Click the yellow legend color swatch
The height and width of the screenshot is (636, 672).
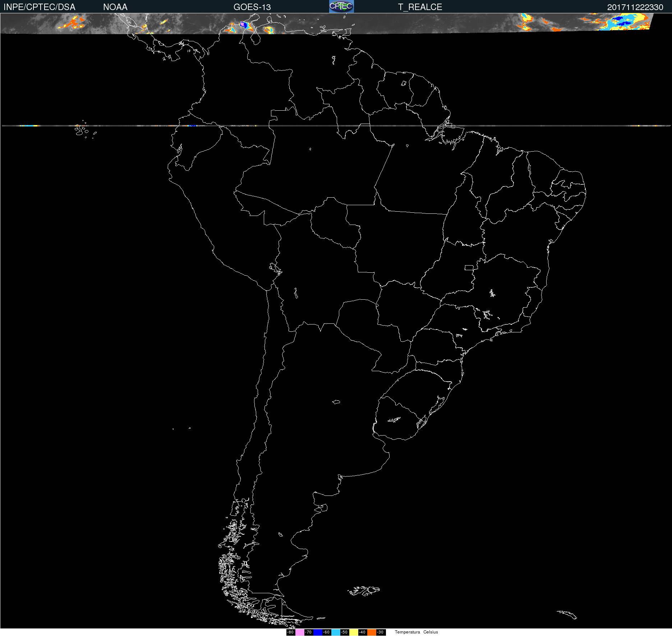click(x=354, y=632)
